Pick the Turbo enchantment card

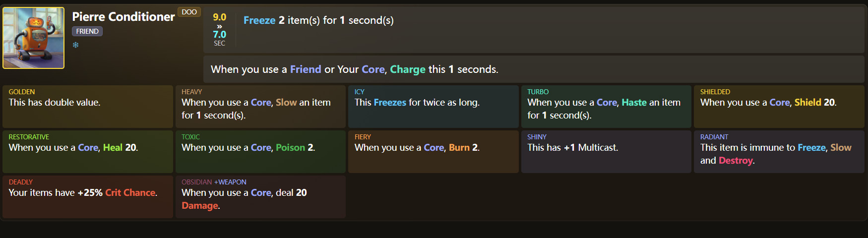coord(606,107)
